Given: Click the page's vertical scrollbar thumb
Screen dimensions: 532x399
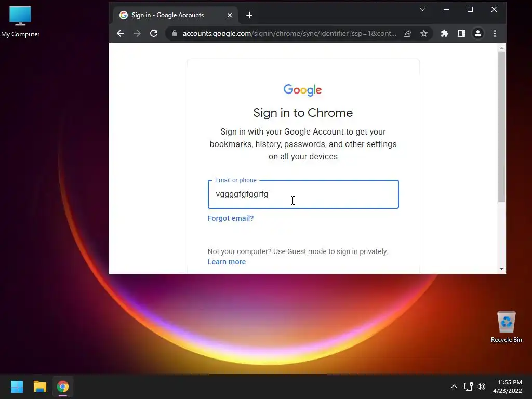Looking at the screenshot, I should [x=501, y=127].
